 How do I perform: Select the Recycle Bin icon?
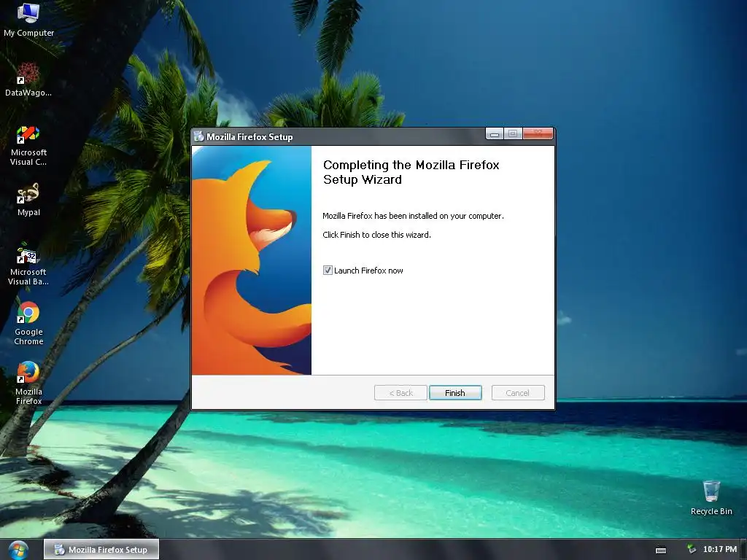click(711, 497)
